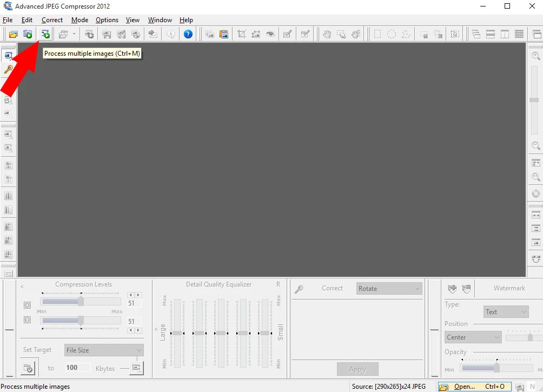Click the Correct wand icon in left sidebar
The height and width of the screenshot is (392, 543).
point(8,70)
